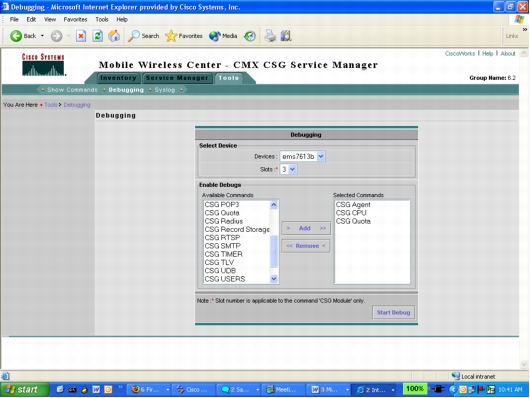Click the Print toolbar icon

pyautogui.click(x=270, y=36)
